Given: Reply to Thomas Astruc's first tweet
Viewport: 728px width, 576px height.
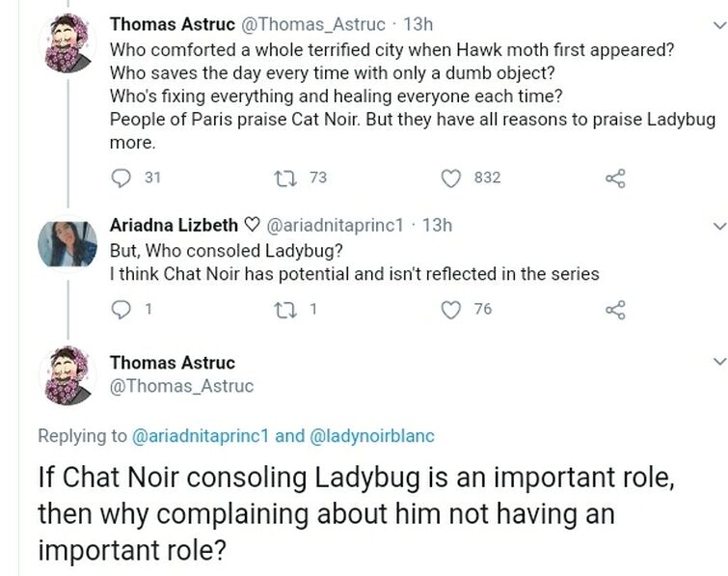Looking at the screenshot, I should click(121, 178).
